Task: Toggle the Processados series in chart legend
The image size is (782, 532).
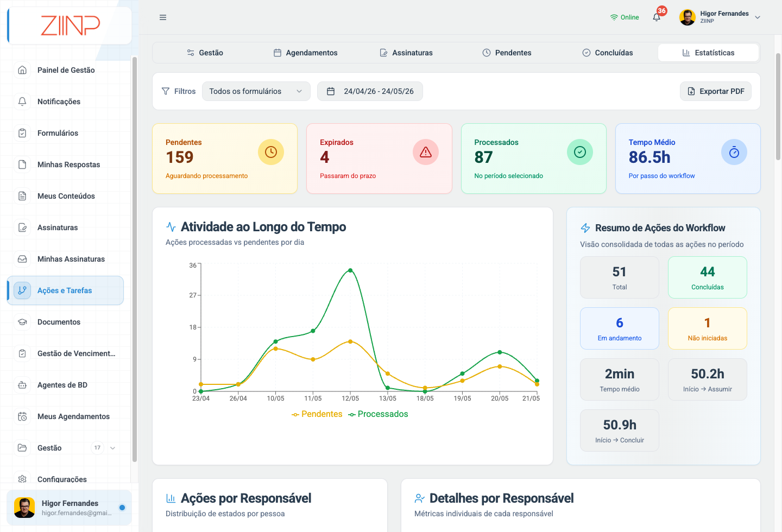Action: pyautogui.click(x=378, y=414)
